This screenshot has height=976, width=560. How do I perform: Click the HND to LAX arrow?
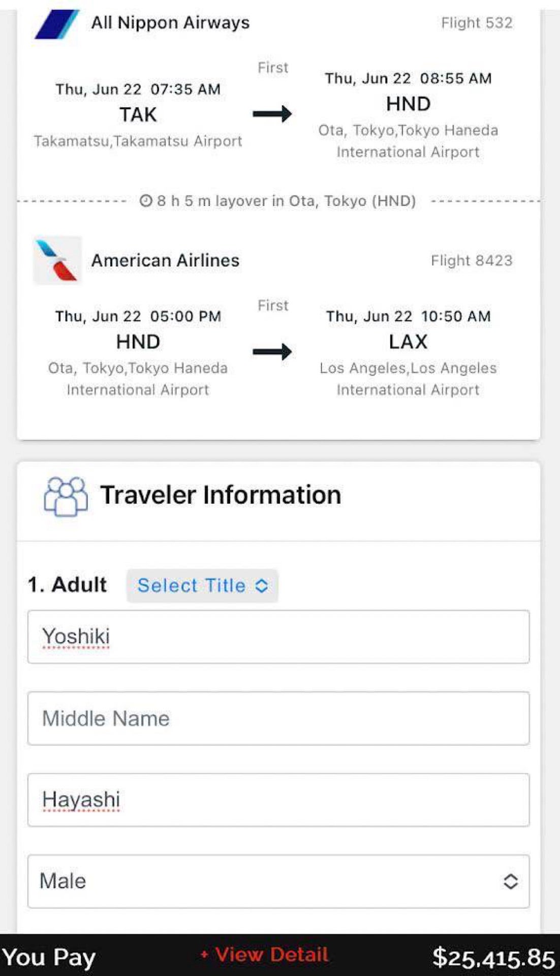click(272, 351)
